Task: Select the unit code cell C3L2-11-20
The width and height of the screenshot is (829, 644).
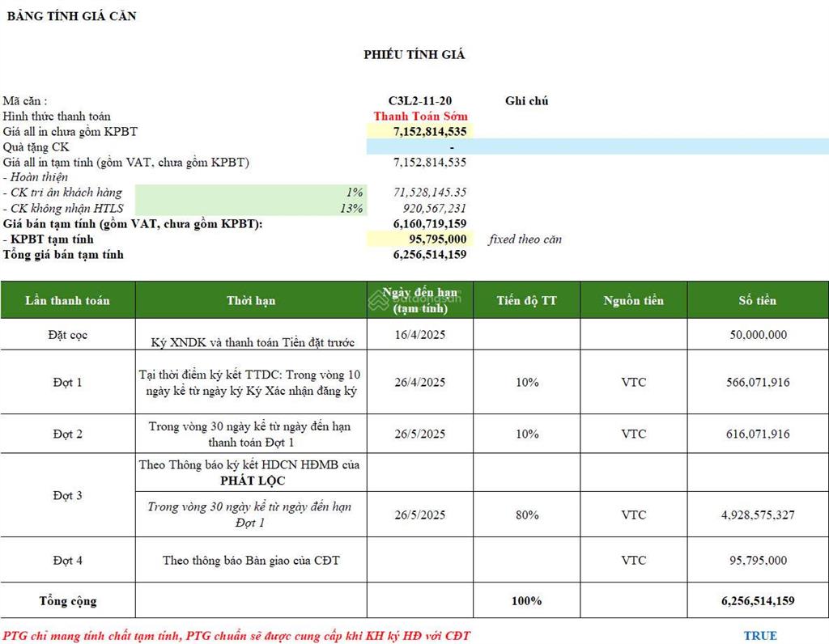Action: click(x=420, y=101)
